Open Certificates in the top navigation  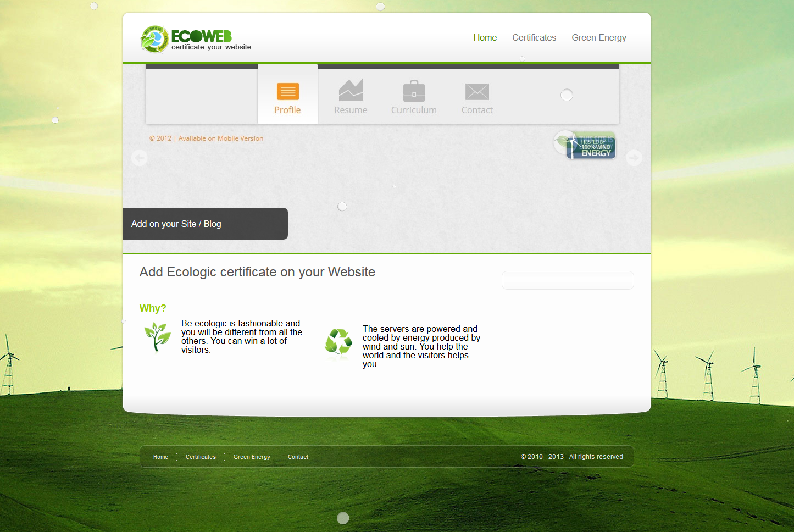(534, 38)
